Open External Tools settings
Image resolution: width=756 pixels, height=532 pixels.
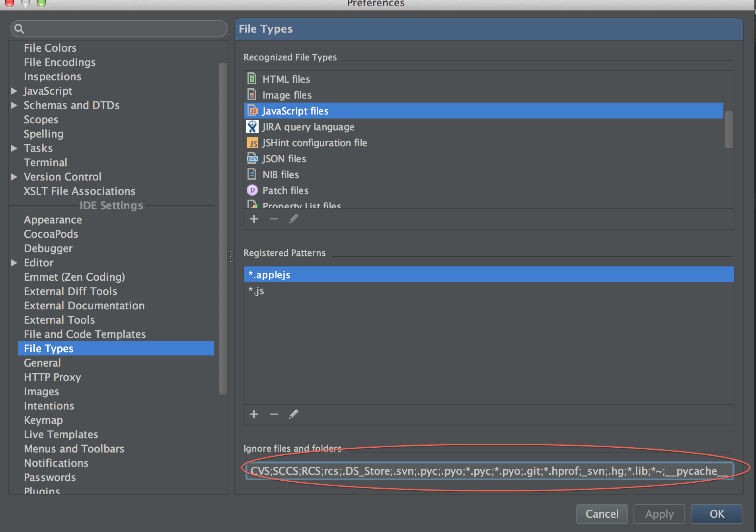pos(59,320)
